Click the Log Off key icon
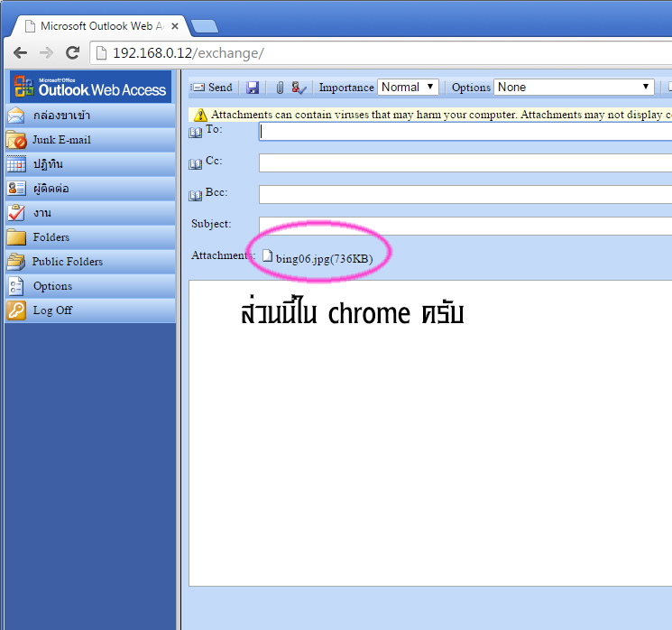This screenshot has width=672, height=630. coord(16,310)
